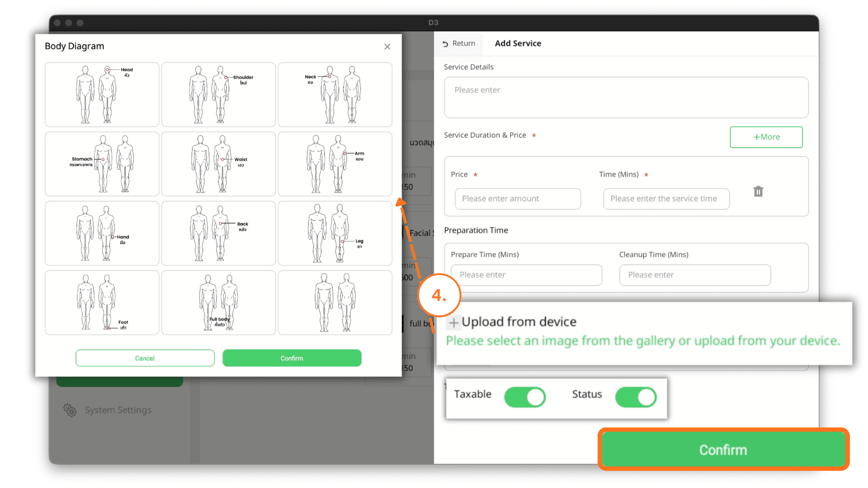Switch to the Add Service tab
868x488 pixels.
pos(518,43)
